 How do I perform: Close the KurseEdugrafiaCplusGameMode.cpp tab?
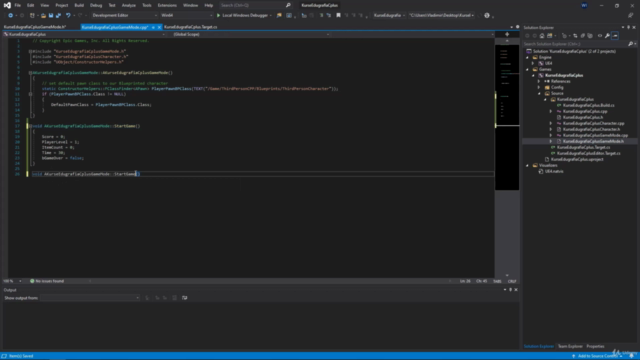pyautogui.click(x=159, y=27)
